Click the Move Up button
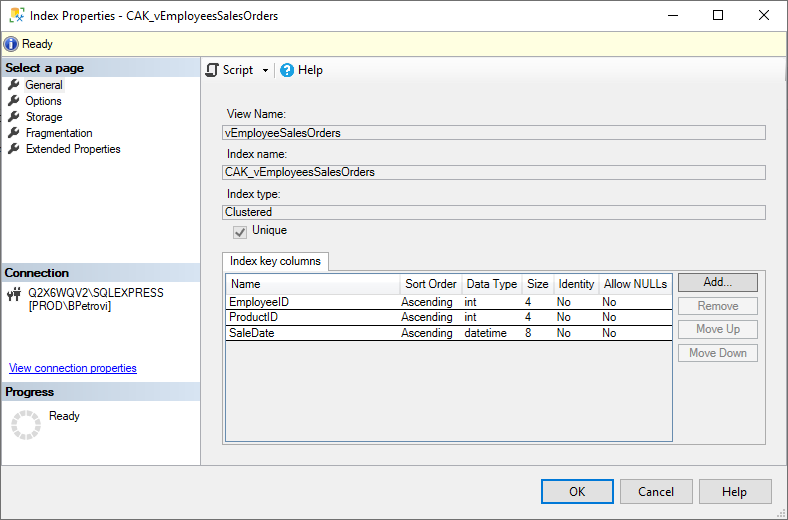The height and width of the screenshot is (520, 788). 718,329
